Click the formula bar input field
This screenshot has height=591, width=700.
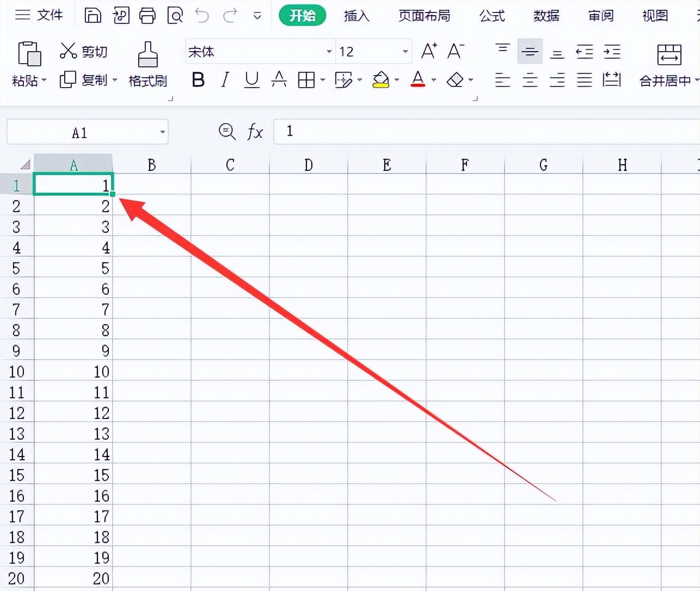487,131
